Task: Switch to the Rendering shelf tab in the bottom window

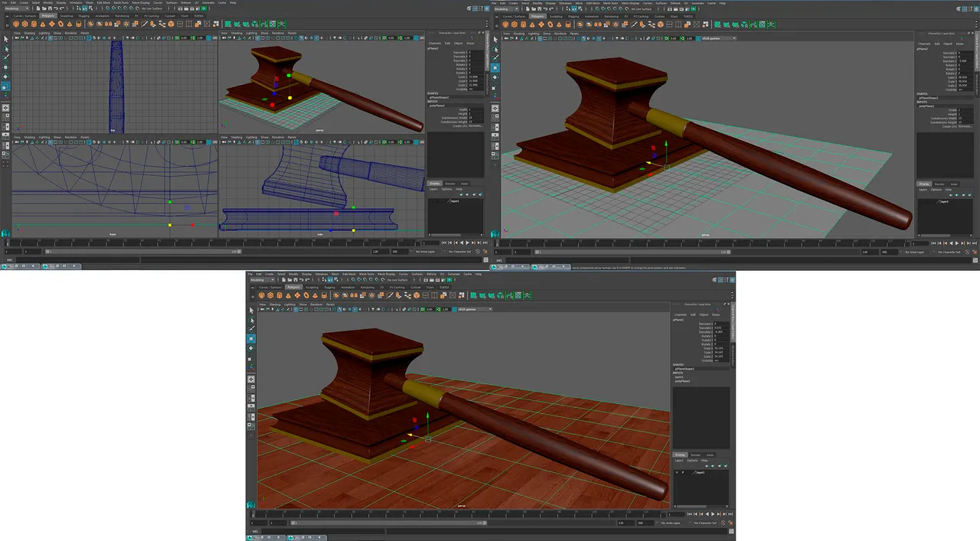Action: tap(367, 287)
